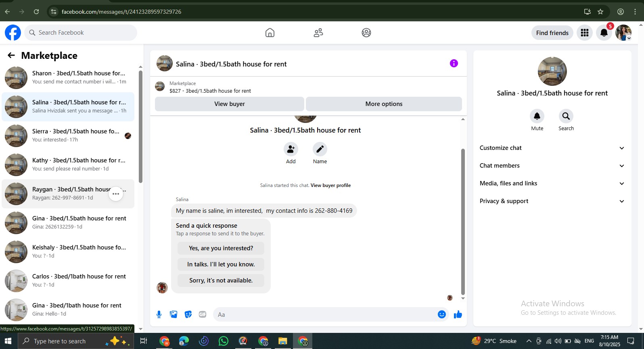Click chat header listing thumbnail
Viewport: 644px width, 349px height.
[165, 63]
